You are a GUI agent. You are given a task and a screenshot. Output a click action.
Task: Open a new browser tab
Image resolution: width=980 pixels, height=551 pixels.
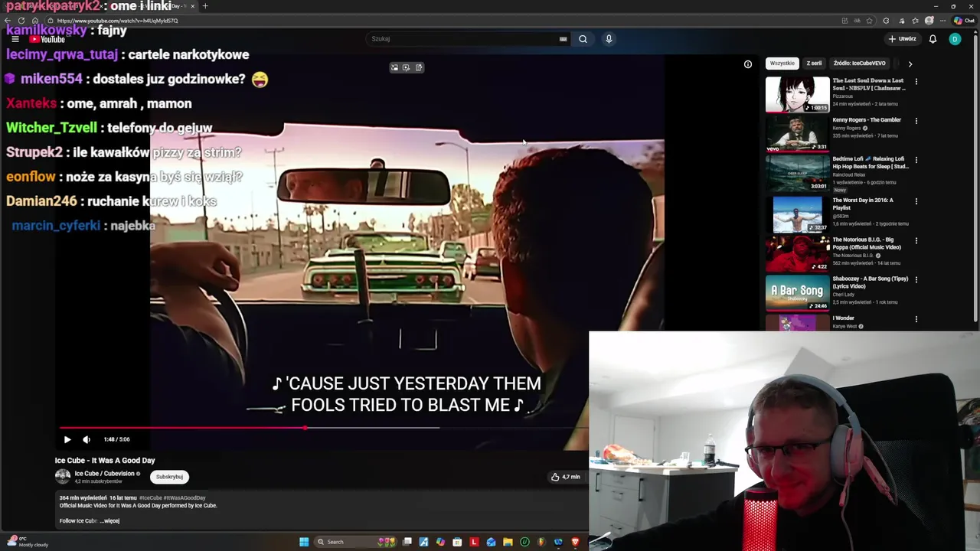click(x=205, y=6)
